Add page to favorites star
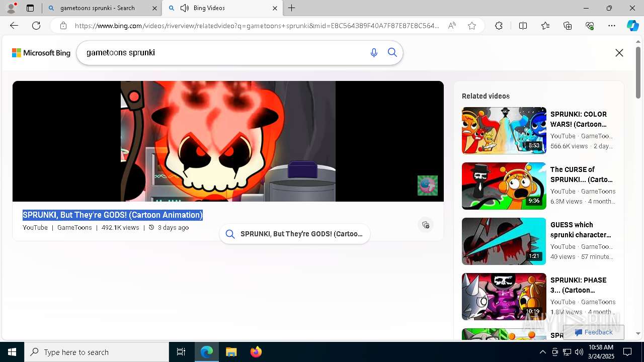The height and width of the screenshot is (362, 644). (x=472, y=26)
